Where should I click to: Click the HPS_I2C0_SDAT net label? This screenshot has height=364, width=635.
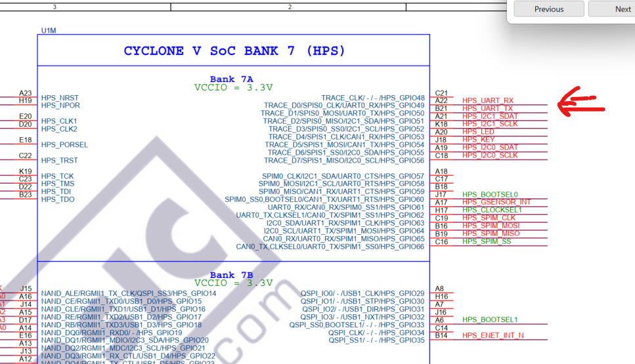[490, 148]
